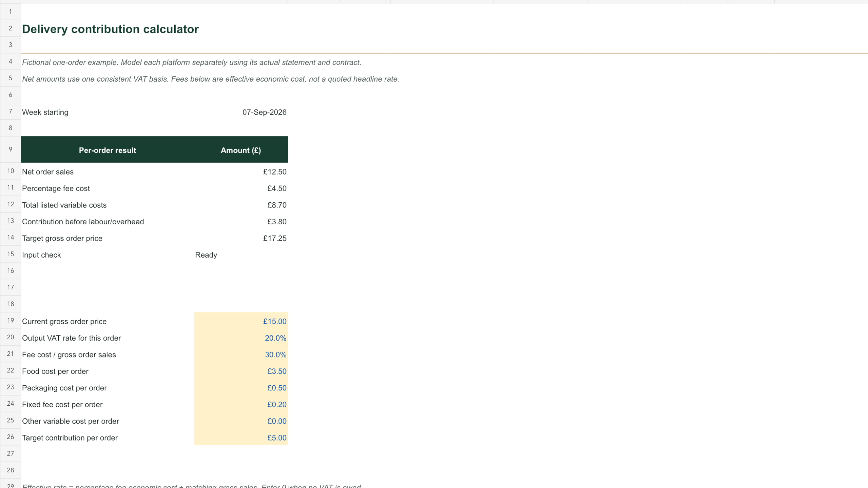This screenshot has height=488, width=868.
Task: Click the 'Ready' input check status
Action: tap(206, 255)
